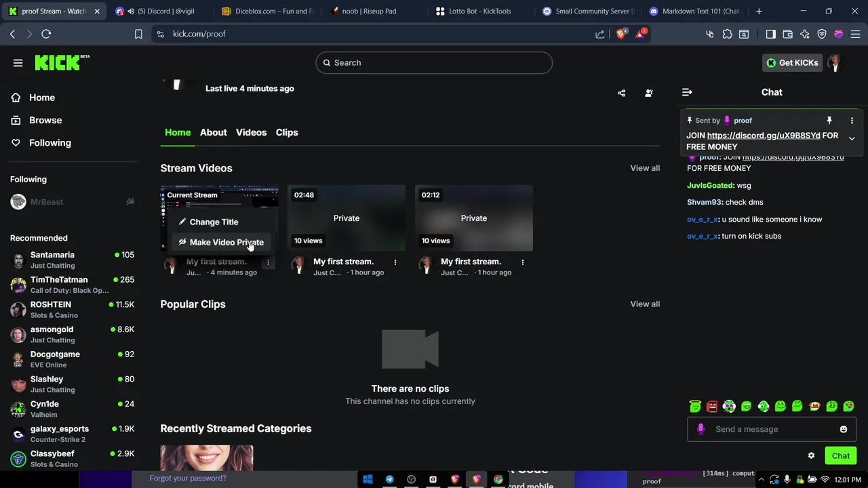Open the emoji picker in message box
868x488 pixels.
point(844,429)
